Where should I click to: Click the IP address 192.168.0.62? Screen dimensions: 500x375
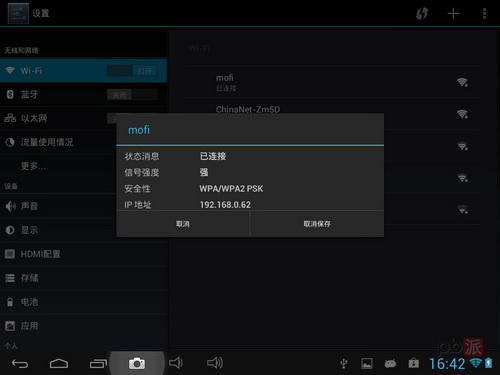click(x=225, y=205)
